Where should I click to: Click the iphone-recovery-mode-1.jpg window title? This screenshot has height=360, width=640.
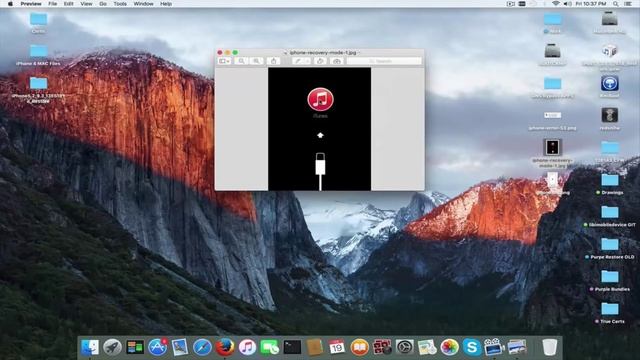point(322,52)
